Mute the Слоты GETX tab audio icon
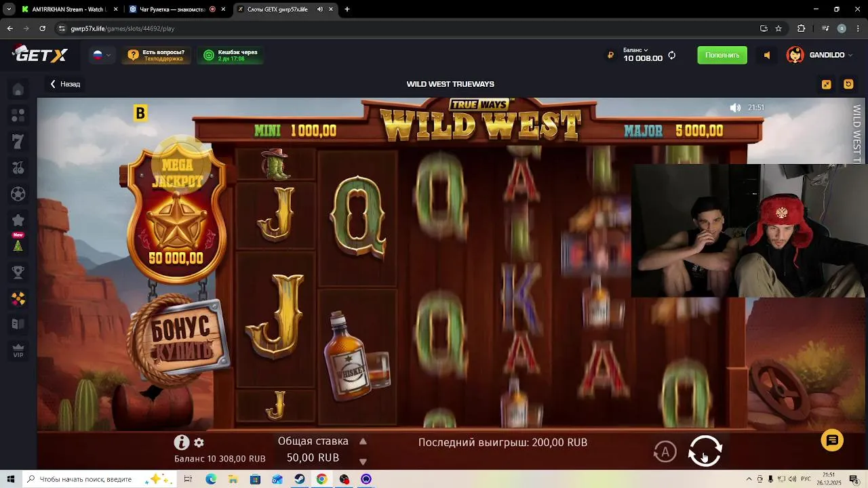Viewport: 868px width, 488px height. [320, 9]
